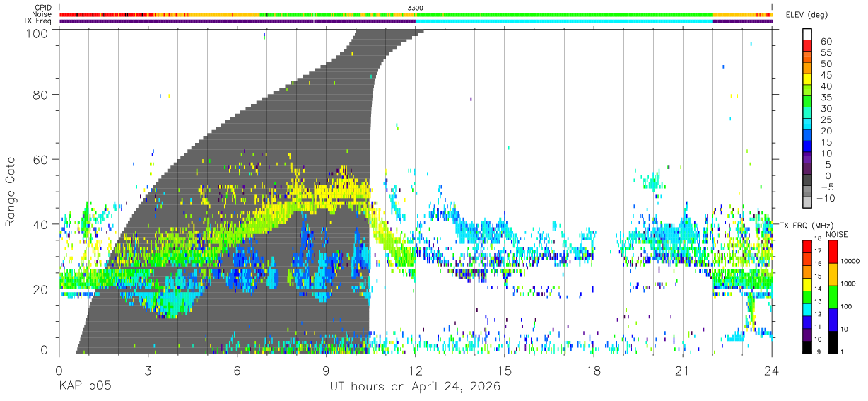This screenshot has width=868, height=401.
Task: Click the '3' tick on UT hours axis
Action: click(x=148, y=371)
